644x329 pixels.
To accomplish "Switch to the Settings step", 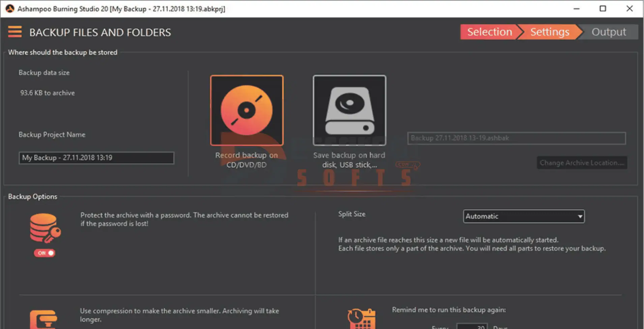I will [549, 32].
